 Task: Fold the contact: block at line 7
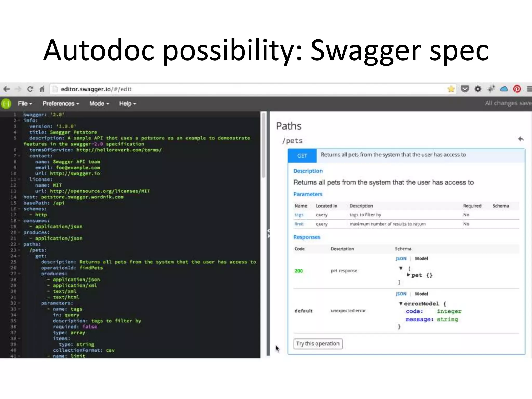19,156
